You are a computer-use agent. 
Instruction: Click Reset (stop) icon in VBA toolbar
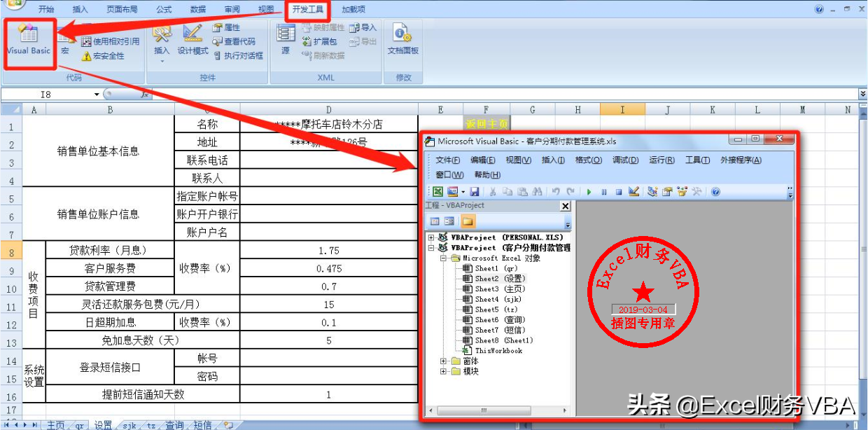(x=618, y=191)
